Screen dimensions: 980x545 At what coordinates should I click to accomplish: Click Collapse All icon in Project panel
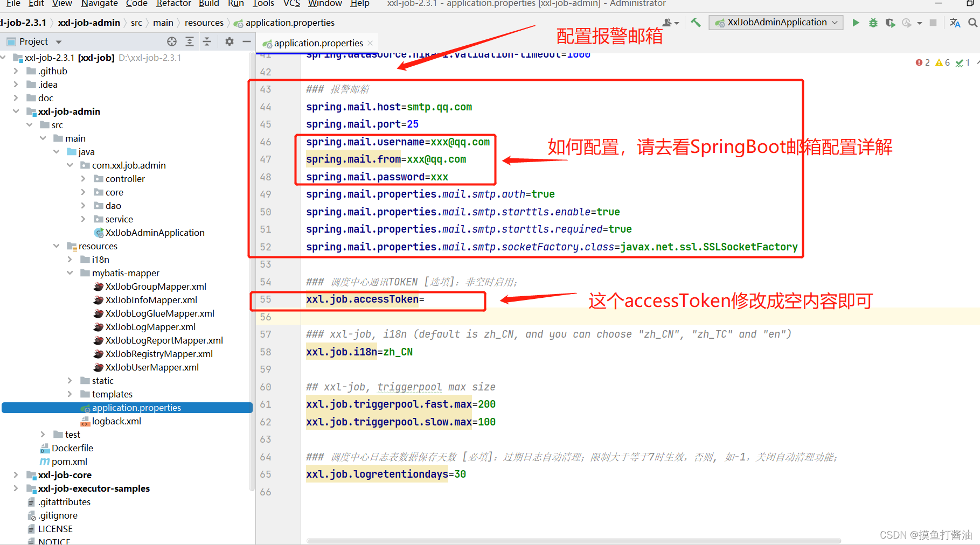point(207,41)
